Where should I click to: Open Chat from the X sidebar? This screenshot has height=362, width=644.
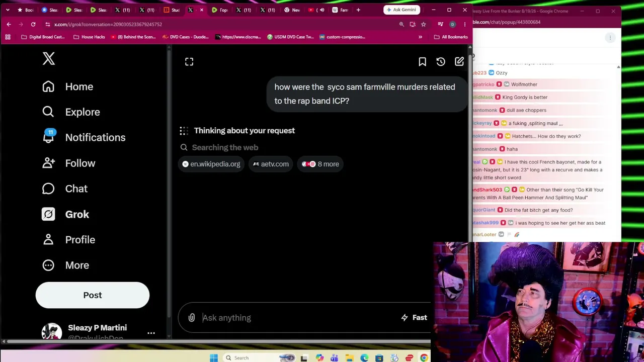click(x=64, y=189)
